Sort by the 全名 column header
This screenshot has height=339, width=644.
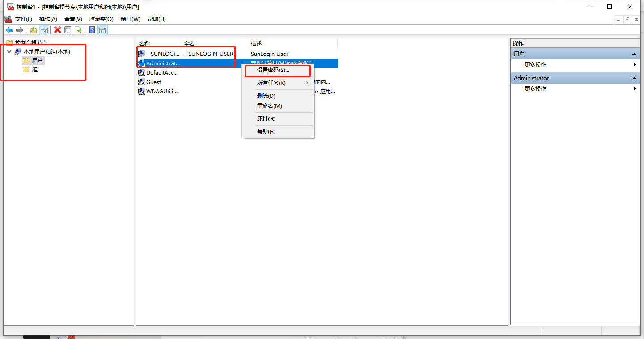point(214,44)
